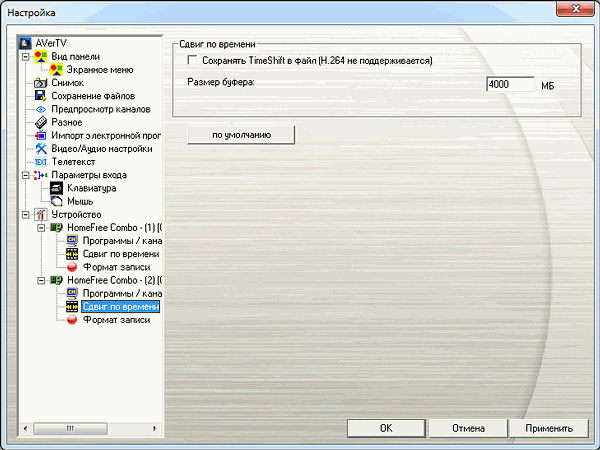
Task: Click the HomeFree Combo - (1) tree label
Action: click(x=114, y=228)
